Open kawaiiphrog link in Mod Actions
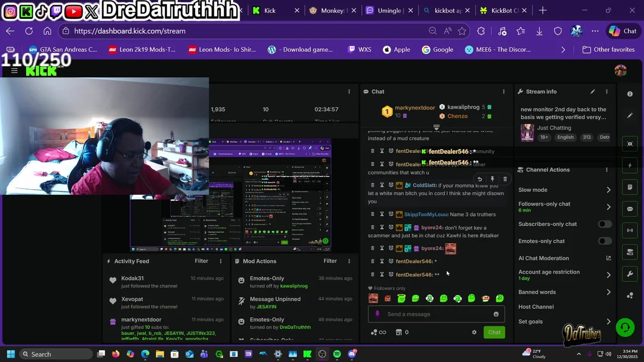Image resolution: width=644 pixels, height=362 pixels. point(294,286)
